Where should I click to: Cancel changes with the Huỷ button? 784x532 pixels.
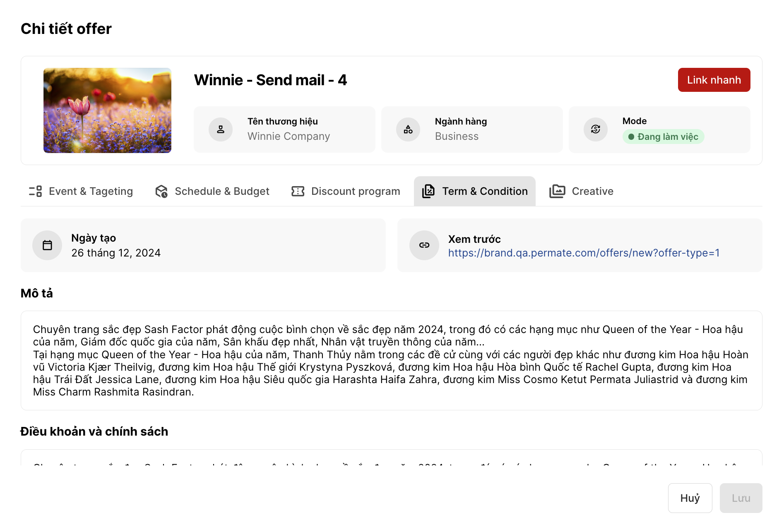click(690, 498)
